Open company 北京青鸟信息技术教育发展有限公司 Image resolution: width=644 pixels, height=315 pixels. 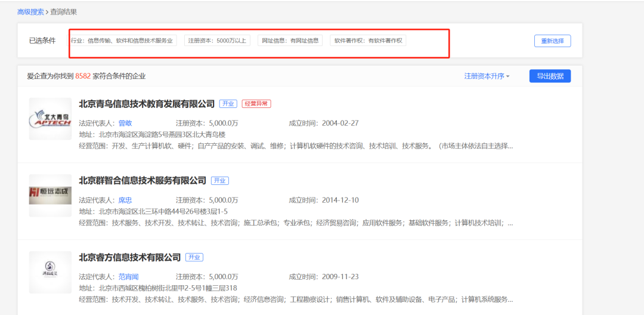point(147,103)
